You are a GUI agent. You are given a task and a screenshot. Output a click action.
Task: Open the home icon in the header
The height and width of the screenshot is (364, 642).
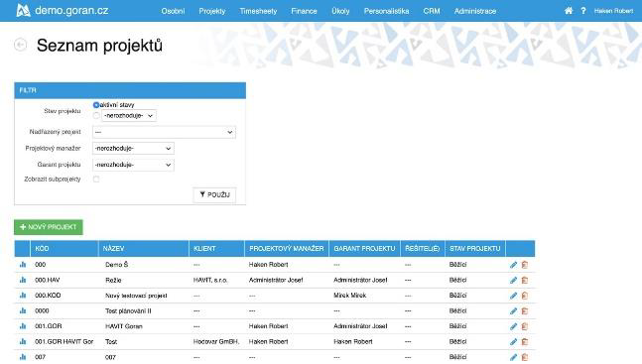click(569, 11)
